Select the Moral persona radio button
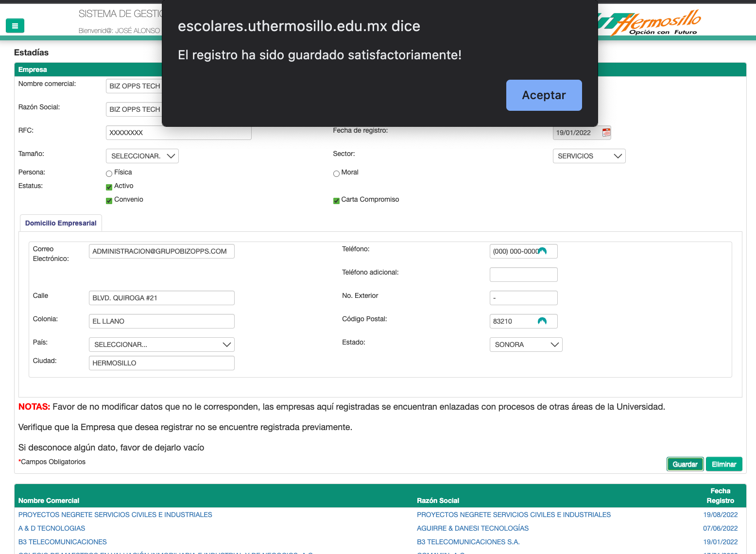756x554 pixels. [336, 173]
